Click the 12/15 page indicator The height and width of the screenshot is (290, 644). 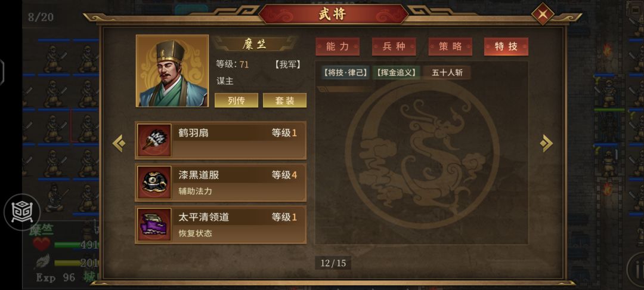click(333, 263)
